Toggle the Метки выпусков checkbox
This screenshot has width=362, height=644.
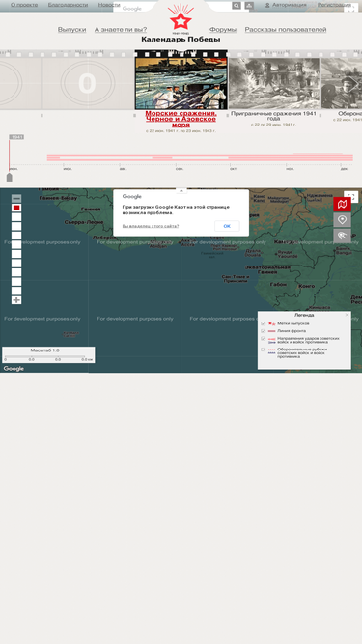coord(264,323)
